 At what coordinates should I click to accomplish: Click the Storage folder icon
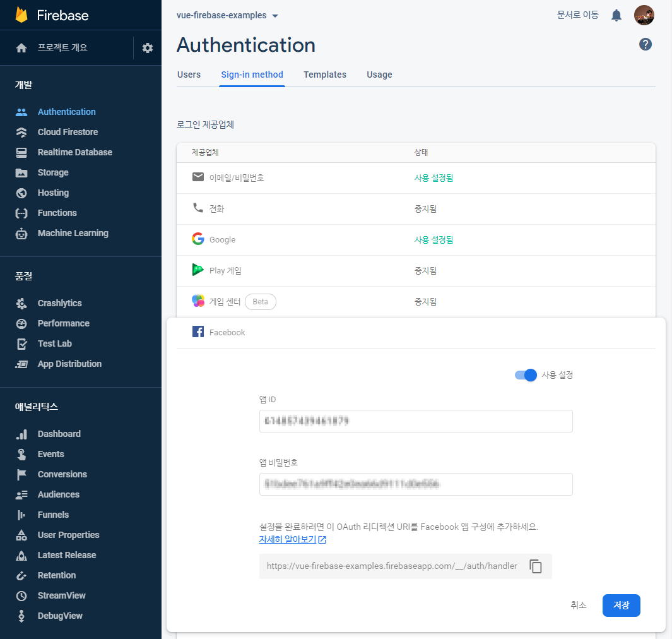point(21,172)
